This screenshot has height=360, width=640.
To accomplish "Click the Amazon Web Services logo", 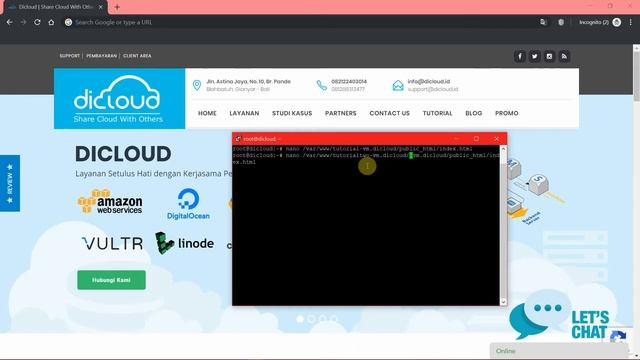I will [x=110, y=201].
